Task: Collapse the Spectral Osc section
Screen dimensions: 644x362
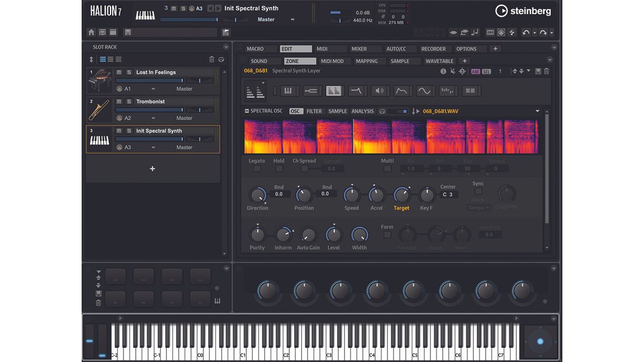Action: [x=247, y=112]
